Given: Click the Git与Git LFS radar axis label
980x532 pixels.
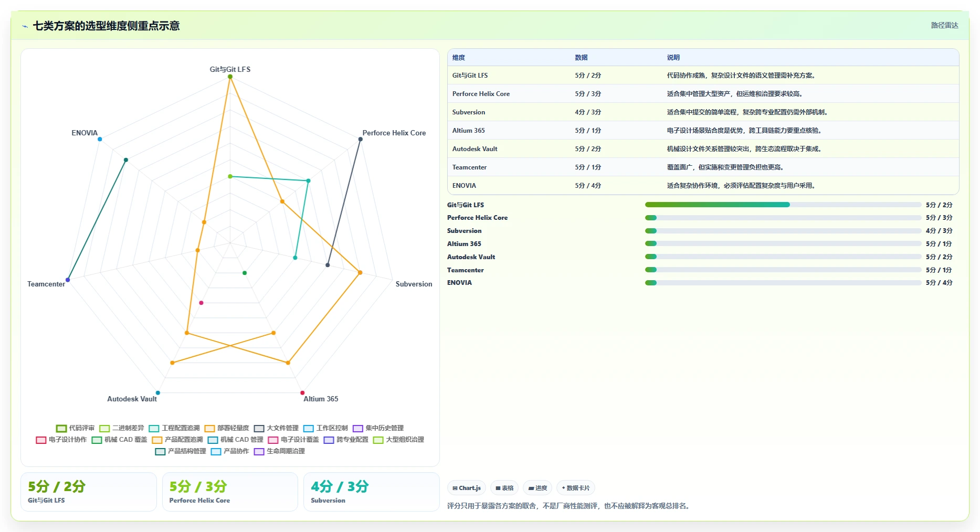Looking at the screenshot, I should pos(230,69).
